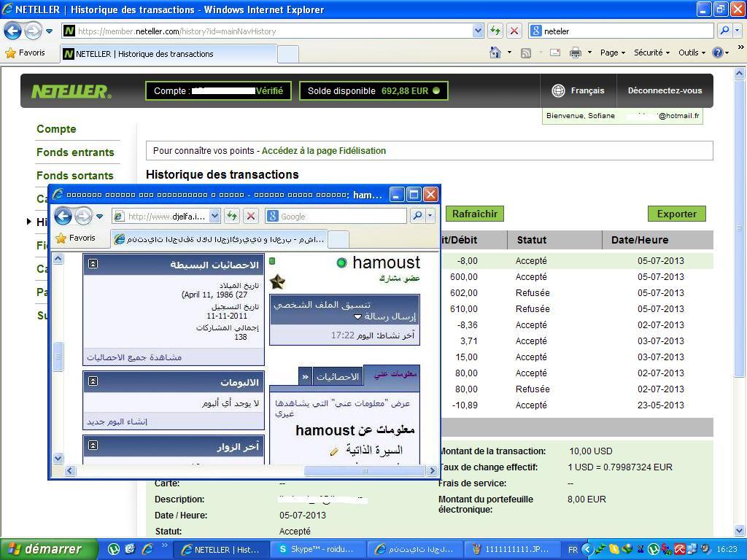The image size is (747, 560).
Task: Click the Home icon in IE toolbar
Action: pos(495,52)
